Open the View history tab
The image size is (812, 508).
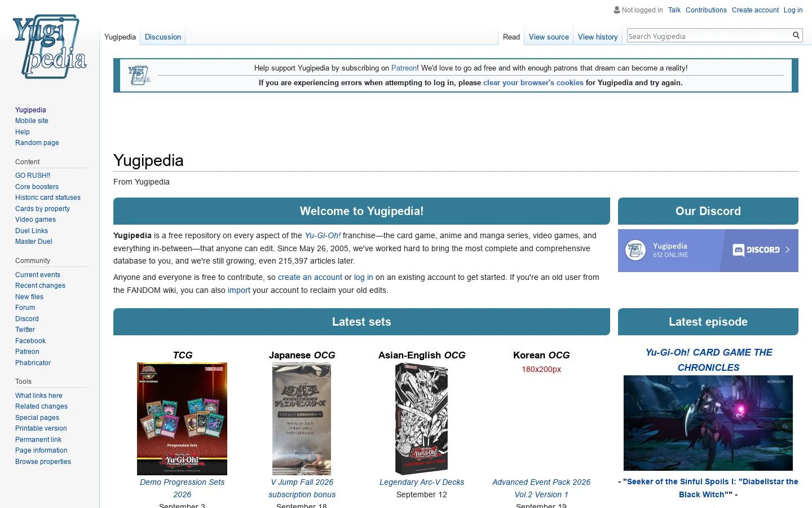[x=598, y=37]
